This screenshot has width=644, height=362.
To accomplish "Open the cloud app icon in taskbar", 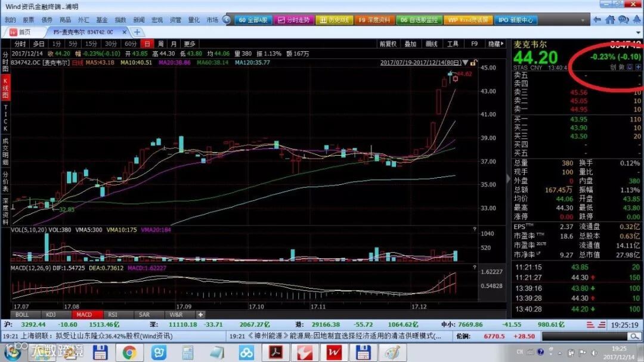I will (246, 353).
